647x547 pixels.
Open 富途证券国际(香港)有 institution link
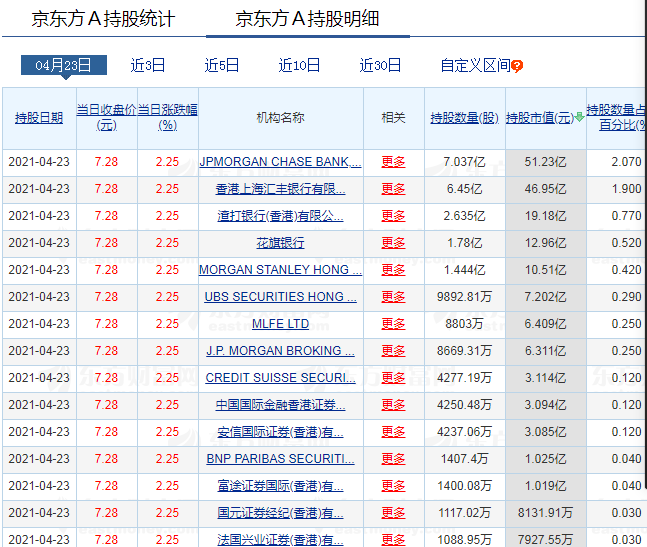[x=280, y=486]
